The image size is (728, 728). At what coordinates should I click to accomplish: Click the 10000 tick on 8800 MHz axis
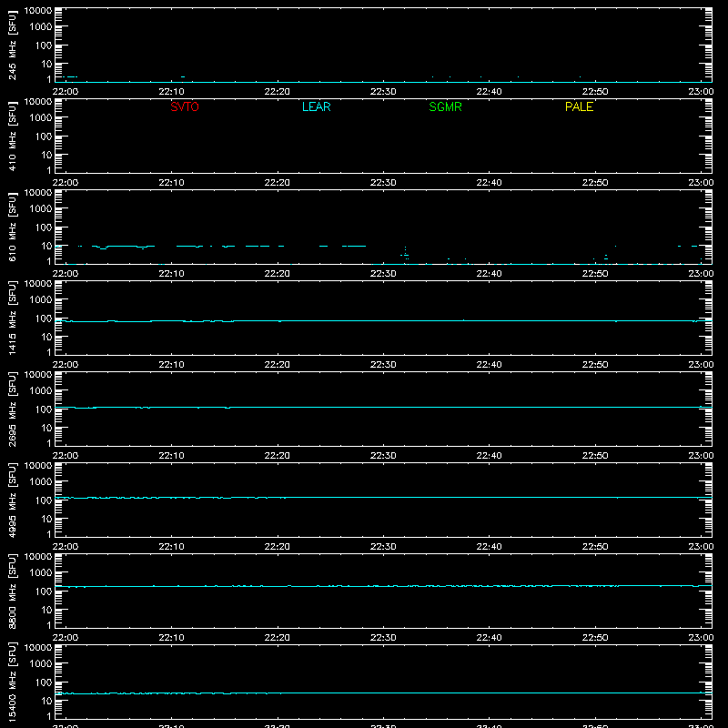pos(38,557)
